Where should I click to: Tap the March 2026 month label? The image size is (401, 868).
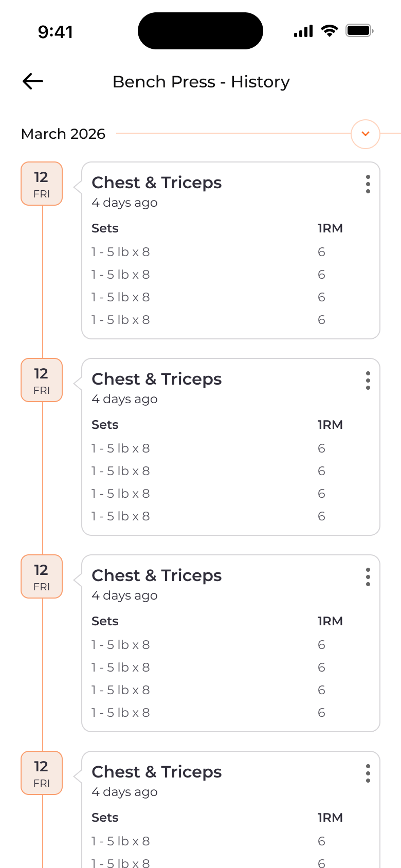63,134
